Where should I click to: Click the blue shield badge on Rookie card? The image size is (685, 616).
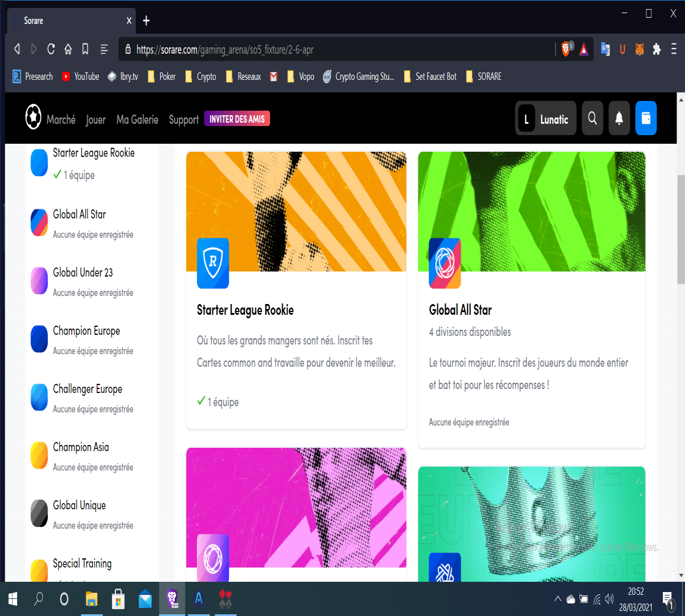(x=213, y=263)
